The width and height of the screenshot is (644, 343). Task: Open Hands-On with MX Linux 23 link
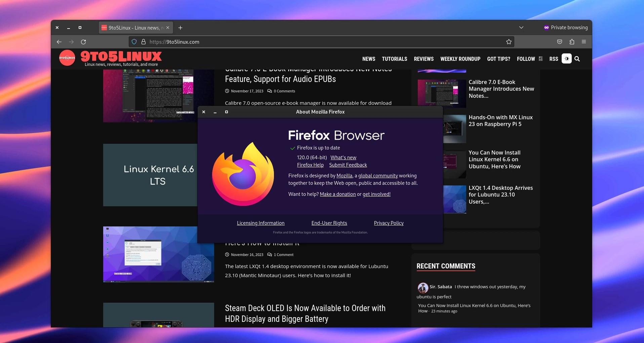(501, 121)
